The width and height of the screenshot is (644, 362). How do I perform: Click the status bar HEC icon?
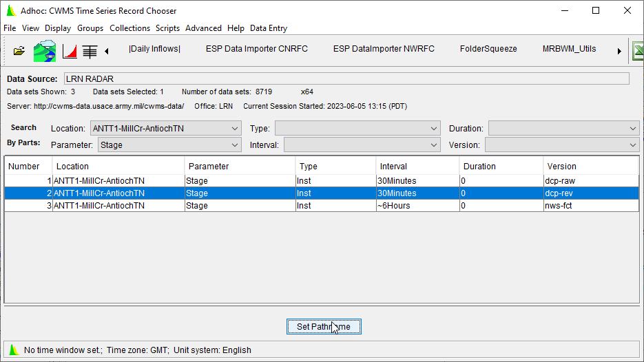coord(14,350)
